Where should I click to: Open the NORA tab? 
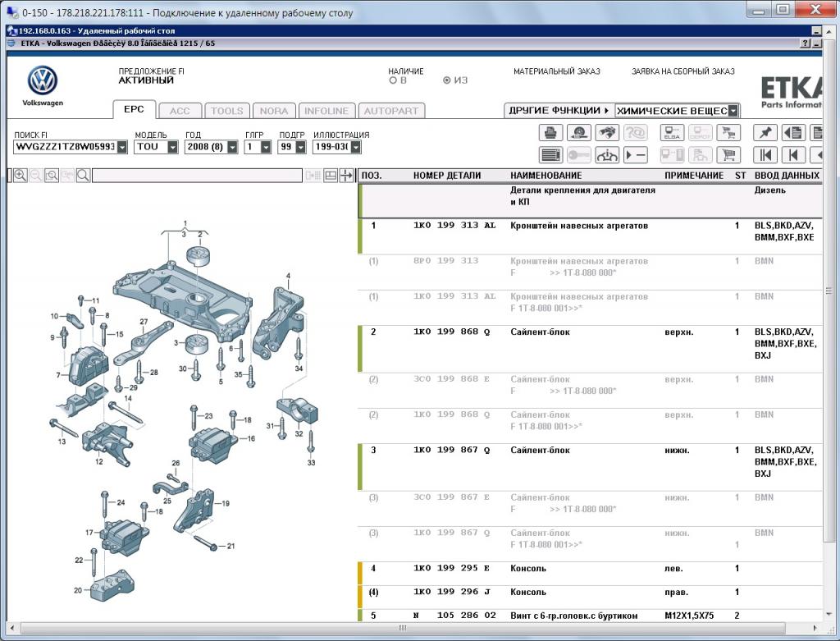(274, 111)
